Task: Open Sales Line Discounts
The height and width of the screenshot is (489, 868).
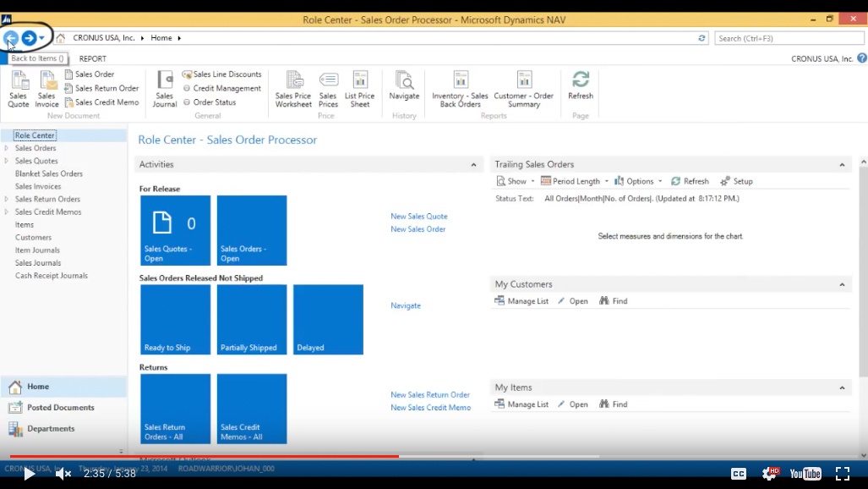Action: point(222,74)
